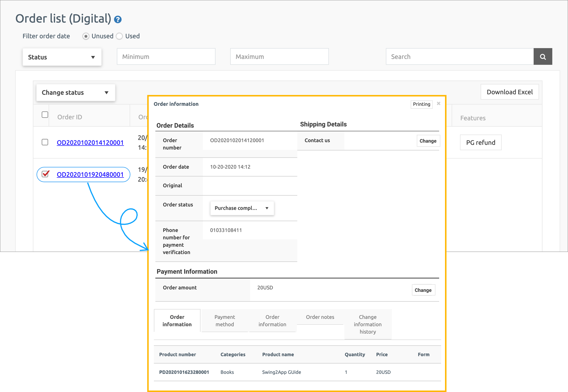Screen dimensions: 568x392
Task: Check the OD2020102014120001 order checkbox
Action: pyautogui.click(x=45, y=142)
